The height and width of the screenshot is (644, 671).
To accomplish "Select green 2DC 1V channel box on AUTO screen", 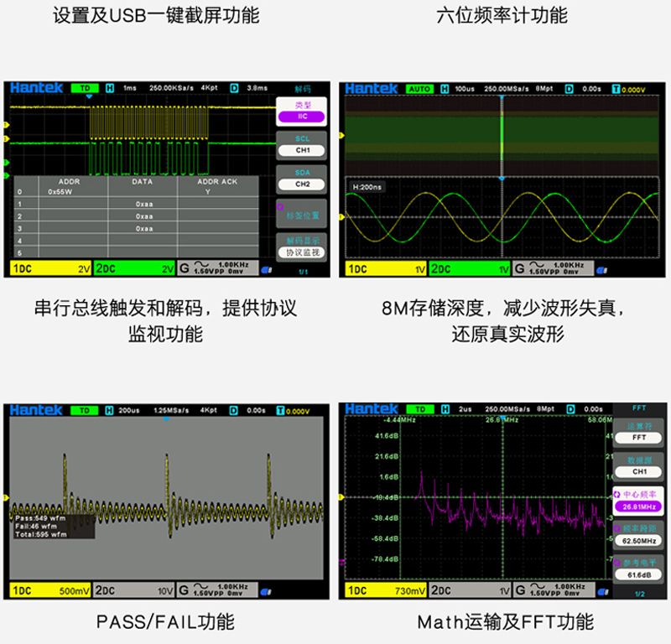I will 470,269.
